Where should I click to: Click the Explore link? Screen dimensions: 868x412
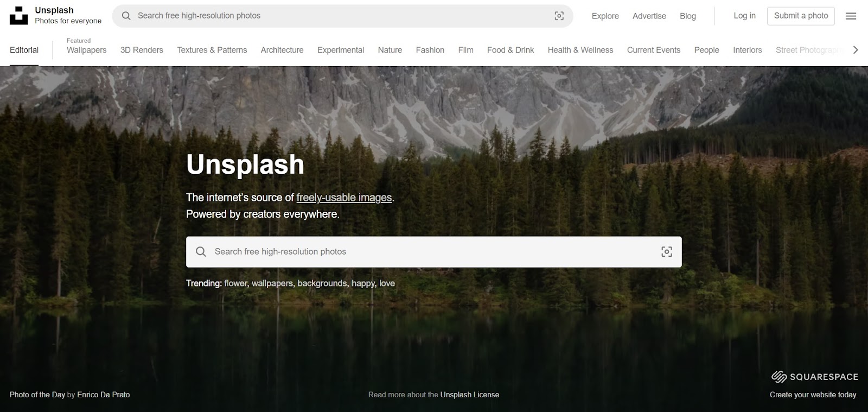click(605, 16)
